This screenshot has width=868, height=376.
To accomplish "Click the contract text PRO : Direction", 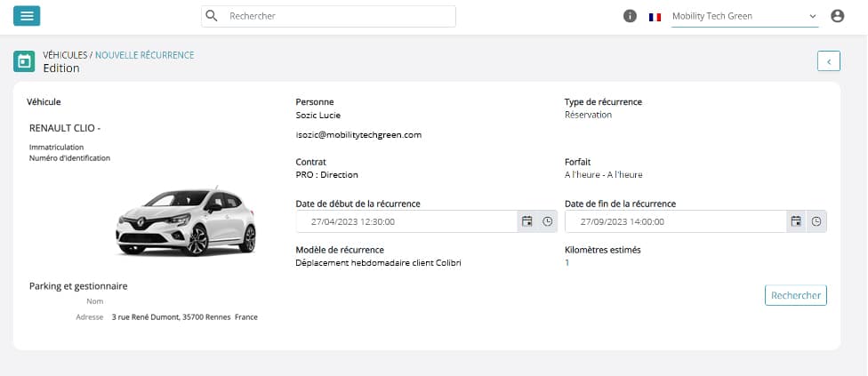I will coord(327,175).
